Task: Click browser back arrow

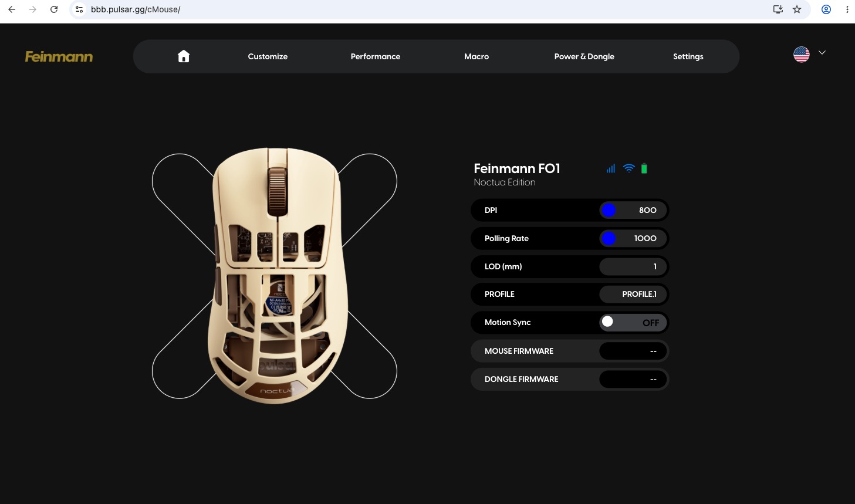Action: tap(12, 9)
